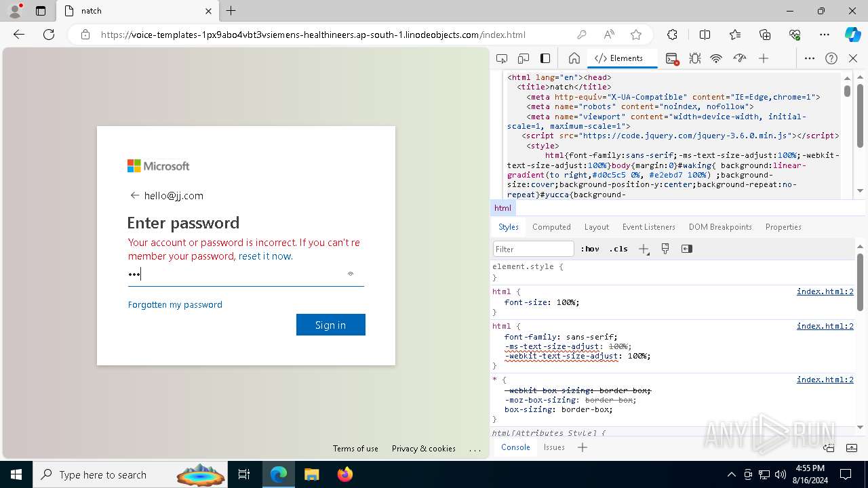Click the address bar URL
Screen dimensions: 868x488
(313, 35)
